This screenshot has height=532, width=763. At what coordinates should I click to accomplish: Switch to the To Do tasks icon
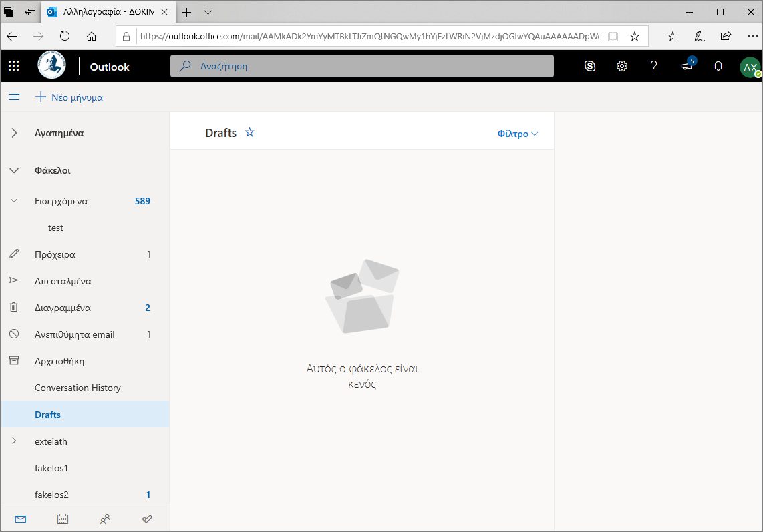click(x=147, y=519)
